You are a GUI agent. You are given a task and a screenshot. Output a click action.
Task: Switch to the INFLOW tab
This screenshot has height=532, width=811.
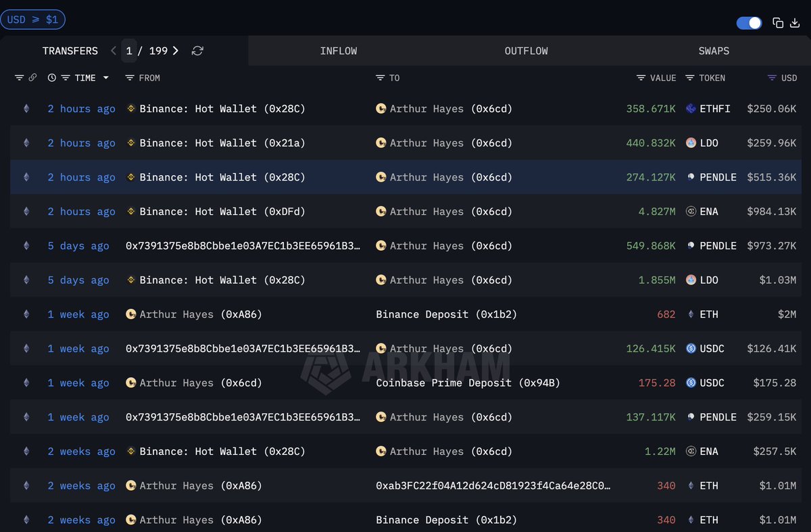pyautogui.click(x=338, y=51)
